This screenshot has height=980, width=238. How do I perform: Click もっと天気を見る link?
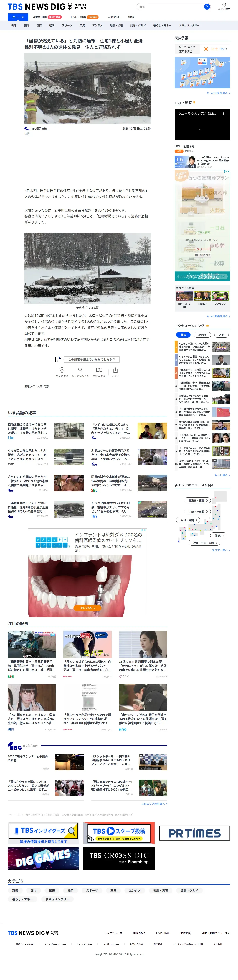pos(218,93)
